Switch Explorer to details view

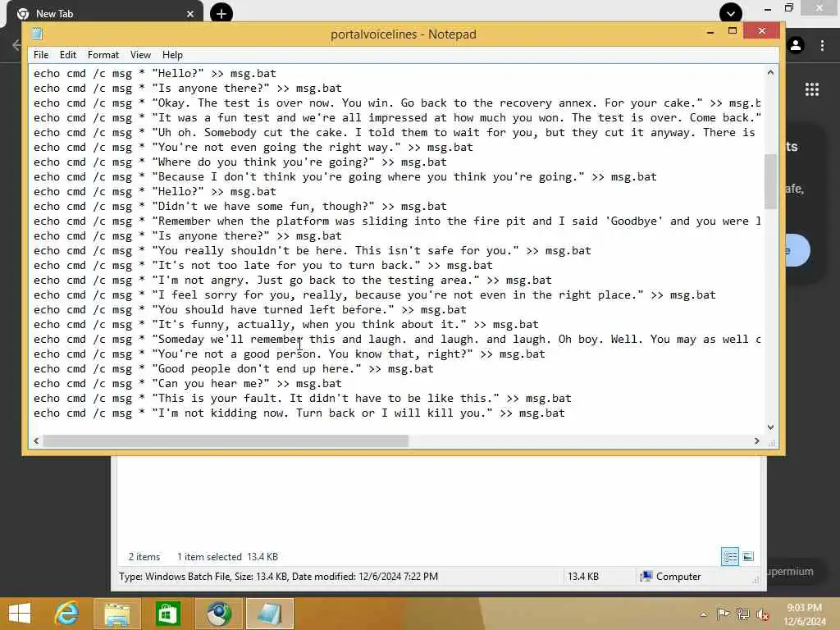coord(729,557)
